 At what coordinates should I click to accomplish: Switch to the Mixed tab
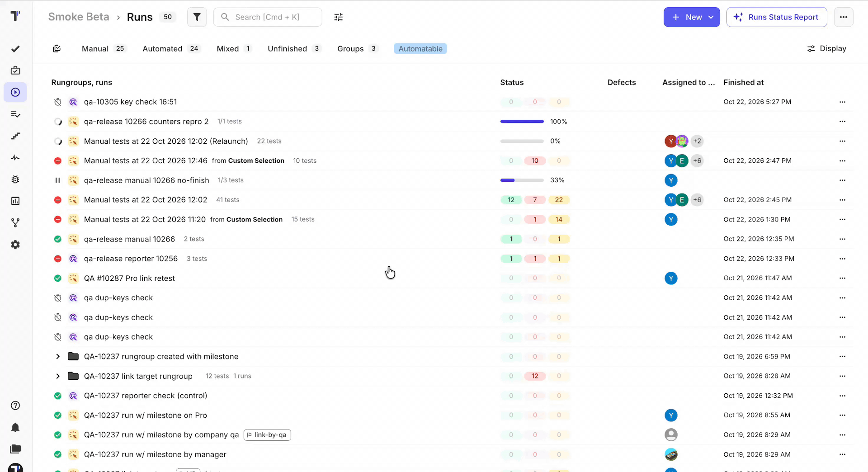point(234,49)
